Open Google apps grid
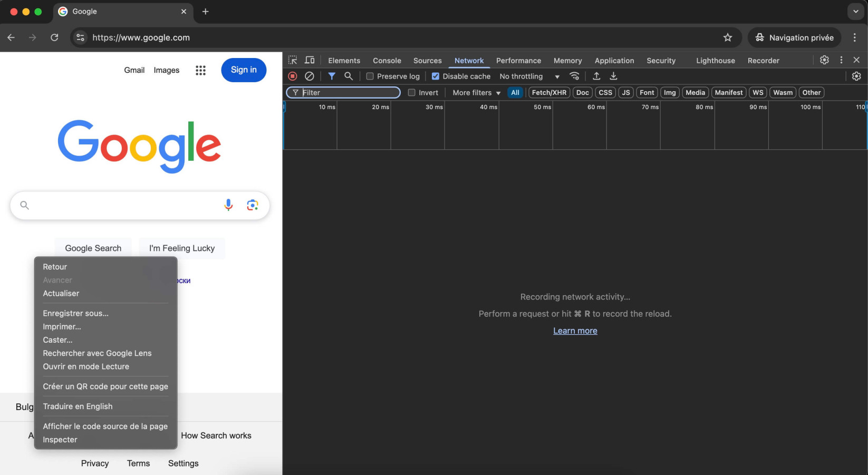868x475 pixels. (x=200, y=70)
